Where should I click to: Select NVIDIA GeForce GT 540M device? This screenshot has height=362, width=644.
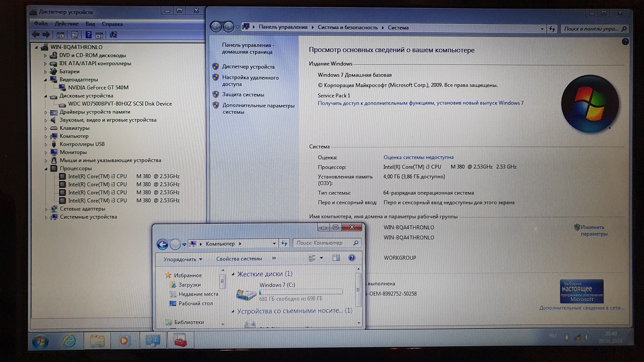(x=98, y=88)
